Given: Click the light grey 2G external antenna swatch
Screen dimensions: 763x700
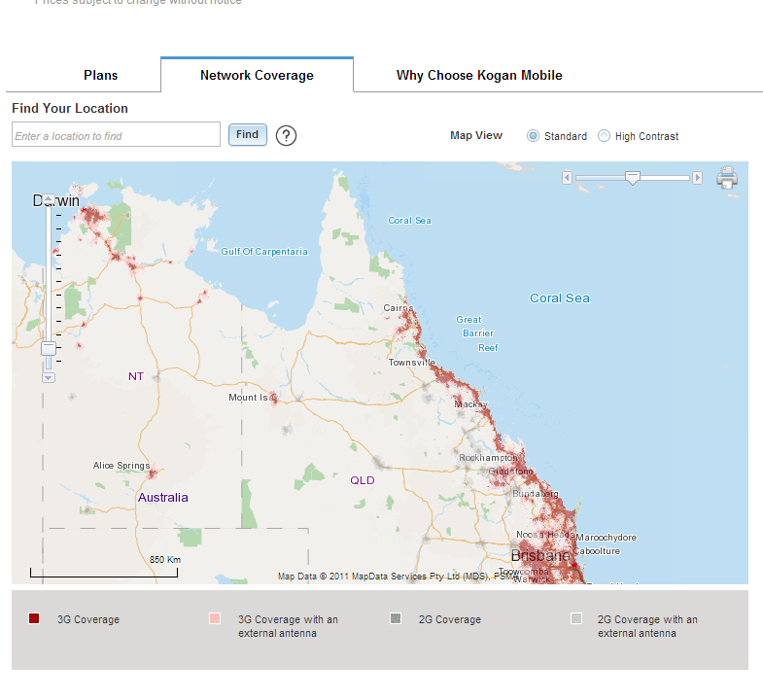Looking at the screenshot, I should 576,618.
